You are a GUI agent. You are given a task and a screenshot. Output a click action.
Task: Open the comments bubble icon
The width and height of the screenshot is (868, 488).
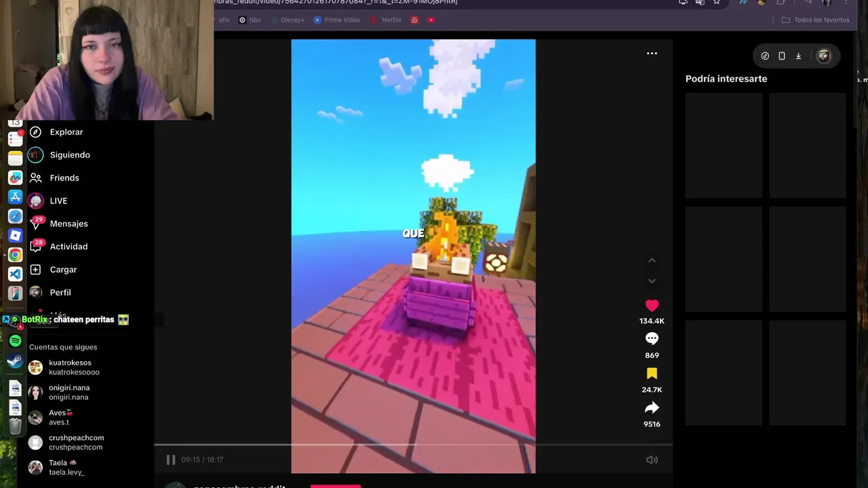pos(652,339)
